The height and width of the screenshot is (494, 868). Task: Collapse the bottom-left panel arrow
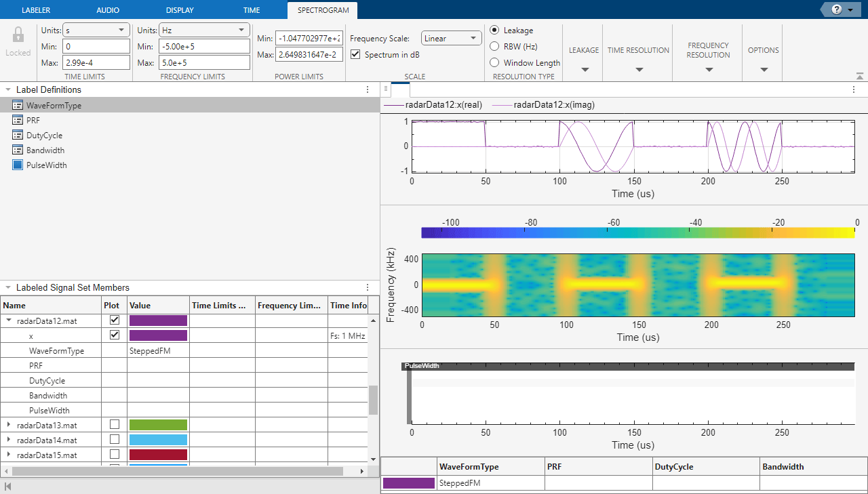coord(8,486)
